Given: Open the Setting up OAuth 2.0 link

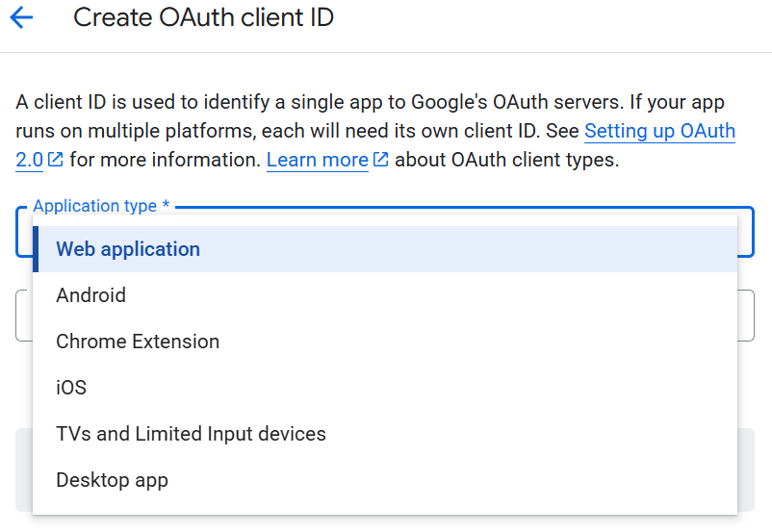Looking at the screenshot, I should pos(659,131).
